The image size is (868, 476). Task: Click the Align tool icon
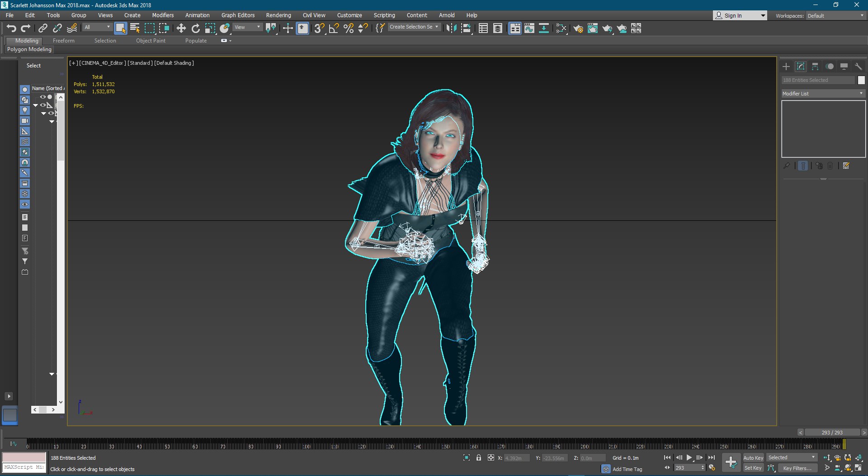pos(466,28)
